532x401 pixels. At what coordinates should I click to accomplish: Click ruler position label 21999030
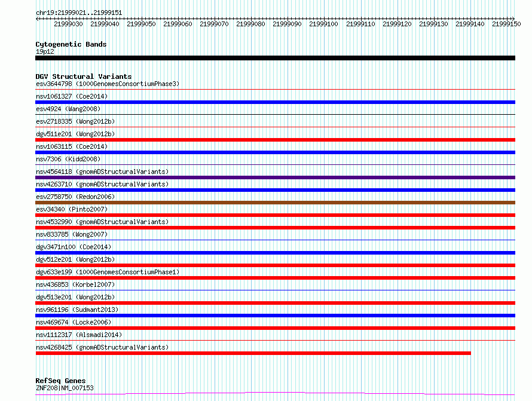point(68,24)
